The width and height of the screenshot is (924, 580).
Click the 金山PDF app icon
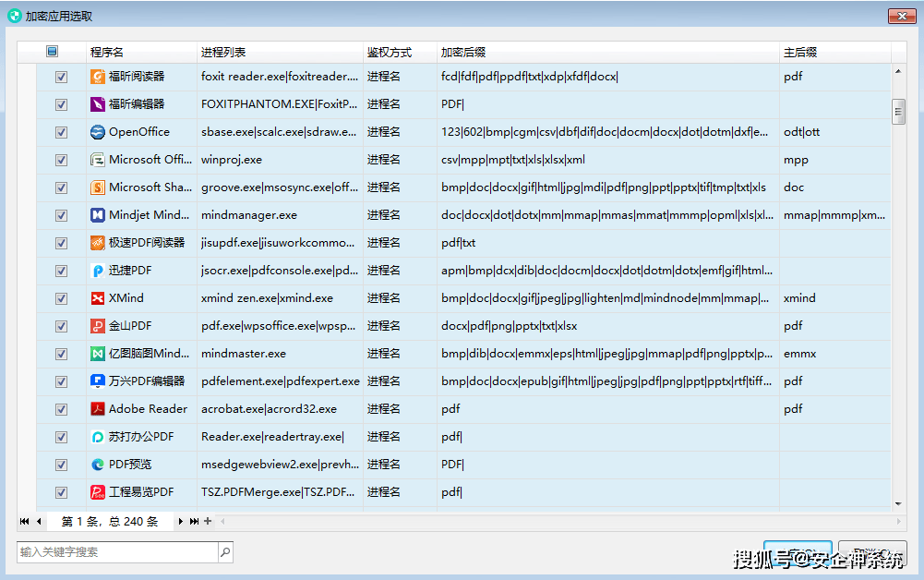point(98,326)
